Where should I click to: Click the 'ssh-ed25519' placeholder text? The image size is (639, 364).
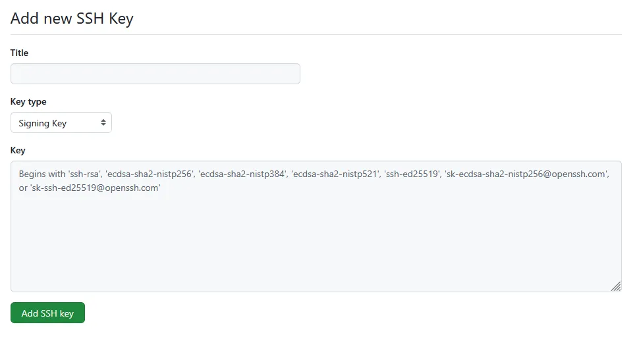[x=411, y=174]
